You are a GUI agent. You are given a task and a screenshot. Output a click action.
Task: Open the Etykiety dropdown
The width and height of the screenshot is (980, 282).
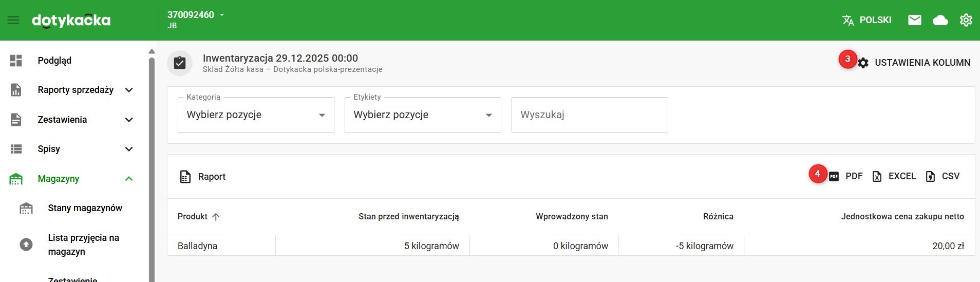(423, 115)
